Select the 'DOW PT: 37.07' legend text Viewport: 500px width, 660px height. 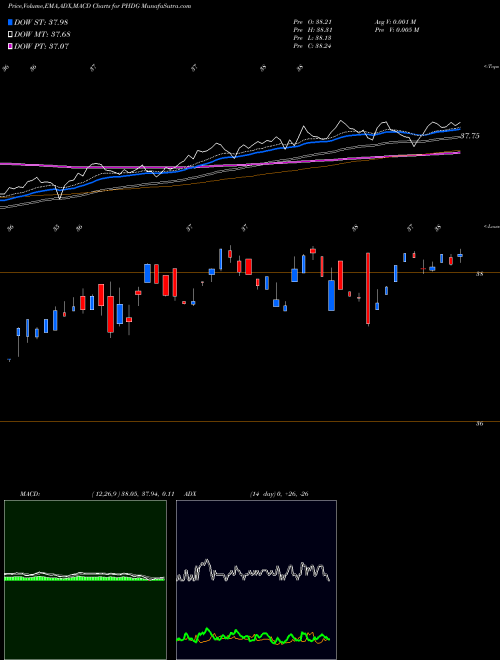41,46
